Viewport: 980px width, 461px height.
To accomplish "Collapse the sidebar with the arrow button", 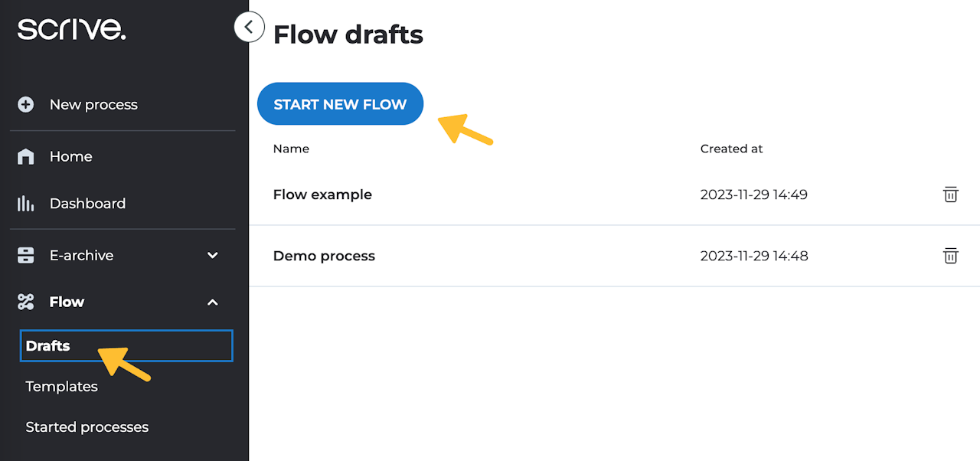I will click(x=249, y=28).
